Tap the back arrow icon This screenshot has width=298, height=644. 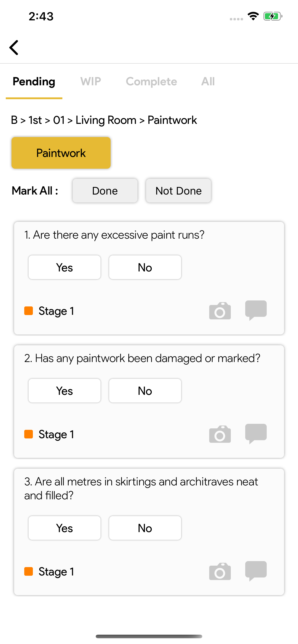14,47
